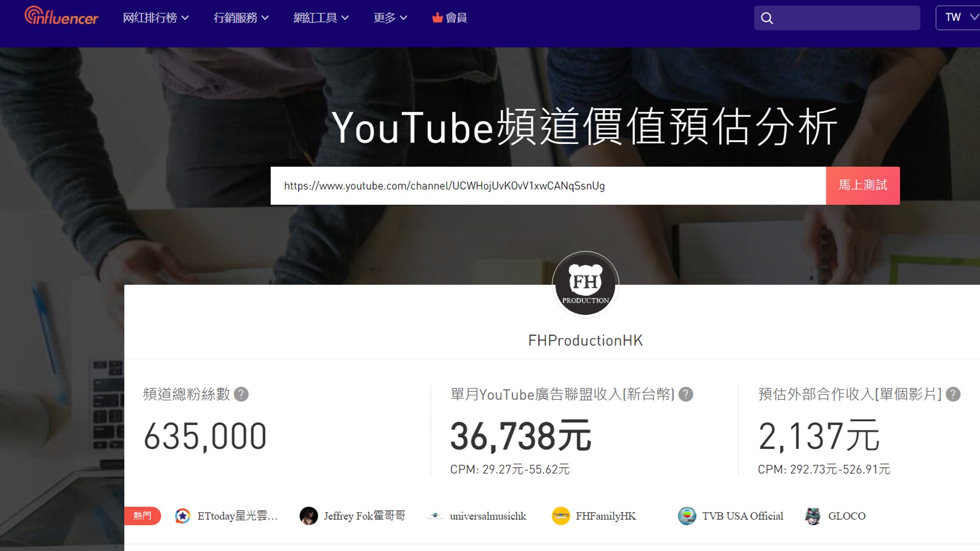980x551 pixels.
Task: Click the TVB USA Official avatar
Action: point(687,516)
